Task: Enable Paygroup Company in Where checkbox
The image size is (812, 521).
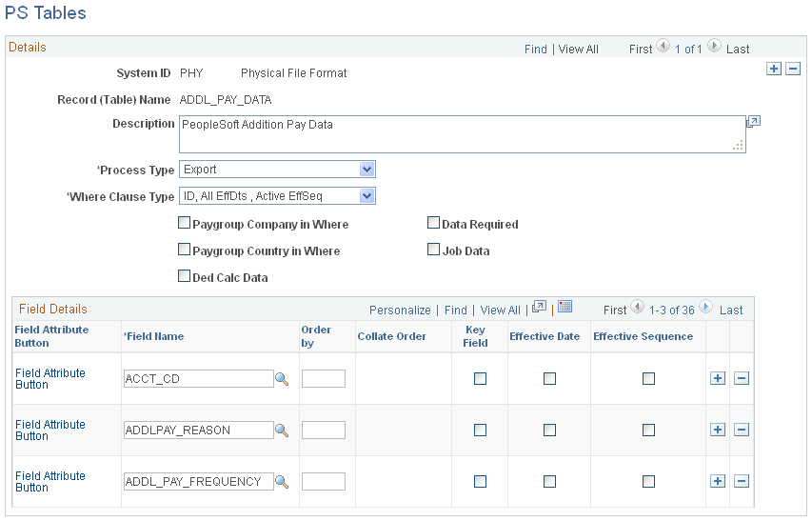Action: tap(185, 223)
